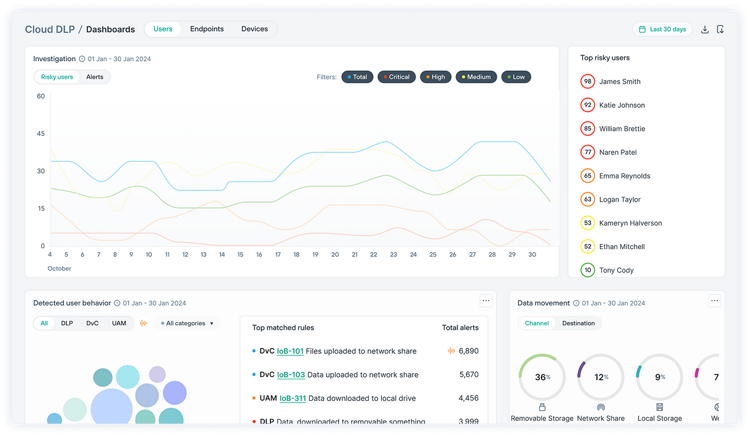Open the Detected user behavior more-options menu
Viewport: 750px width, 435px height.
point(486,300)
